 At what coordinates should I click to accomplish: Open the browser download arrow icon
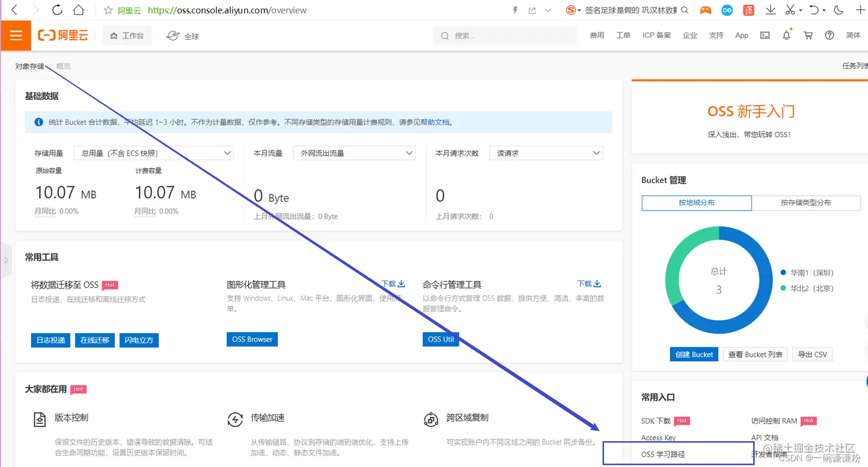pyautogui.click(x=770, y=10)
